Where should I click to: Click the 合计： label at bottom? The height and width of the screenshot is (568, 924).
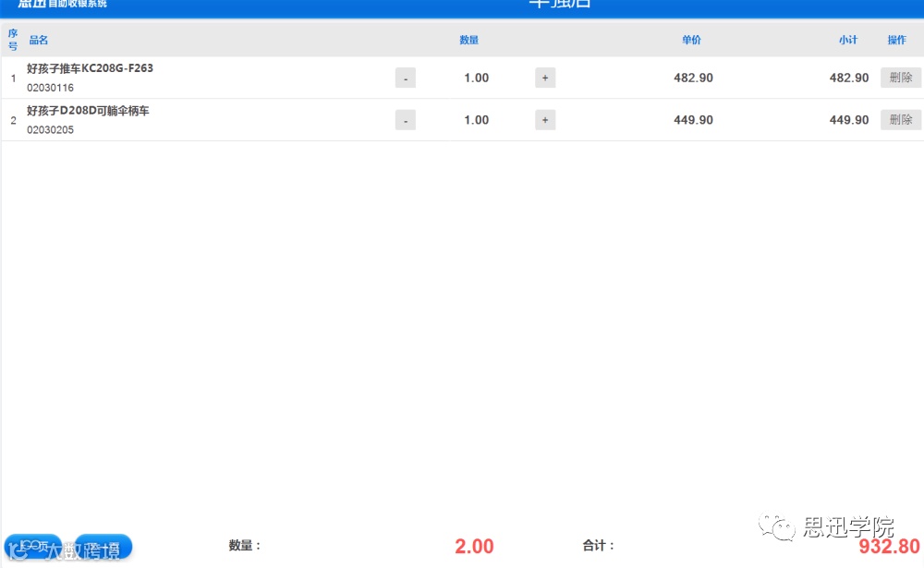coord(598,546)
